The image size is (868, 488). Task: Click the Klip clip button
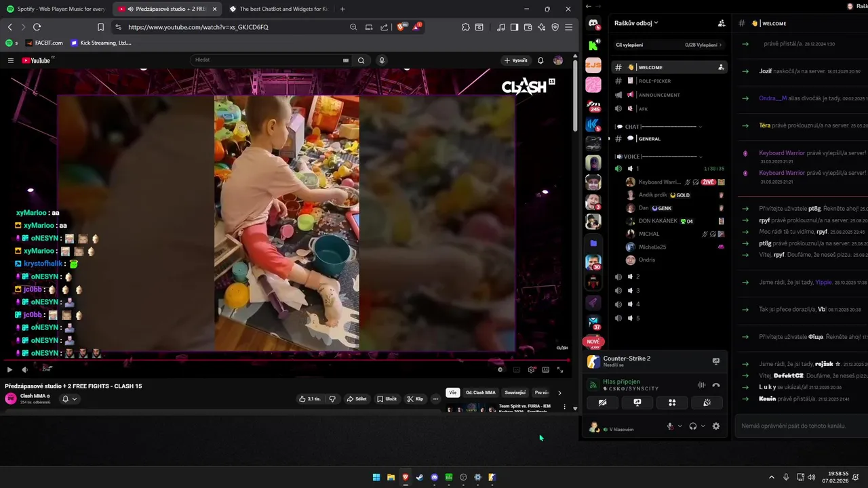(415, 399)
